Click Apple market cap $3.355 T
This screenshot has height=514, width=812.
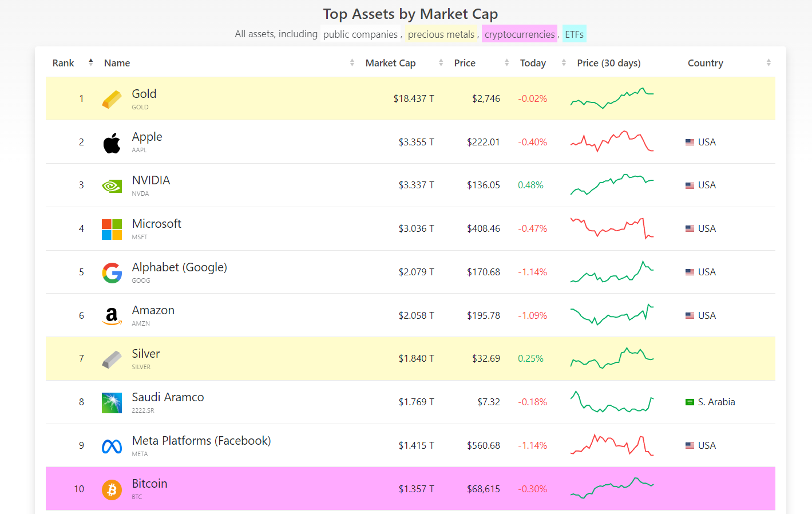pyautogui.click(x=417, y=142)
